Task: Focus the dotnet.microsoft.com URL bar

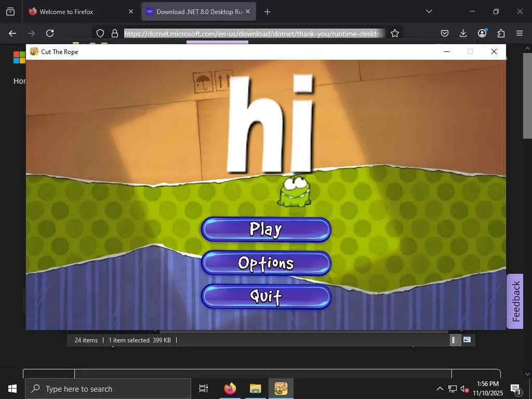Action: [255, 33]
